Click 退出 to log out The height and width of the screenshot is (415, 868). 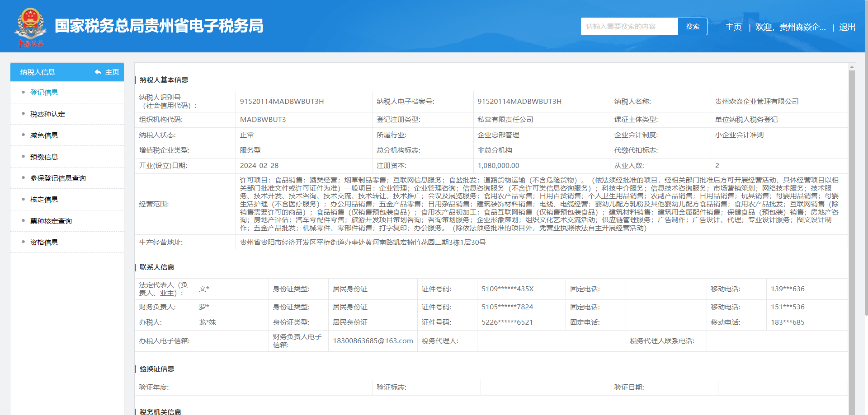point(847,27)
